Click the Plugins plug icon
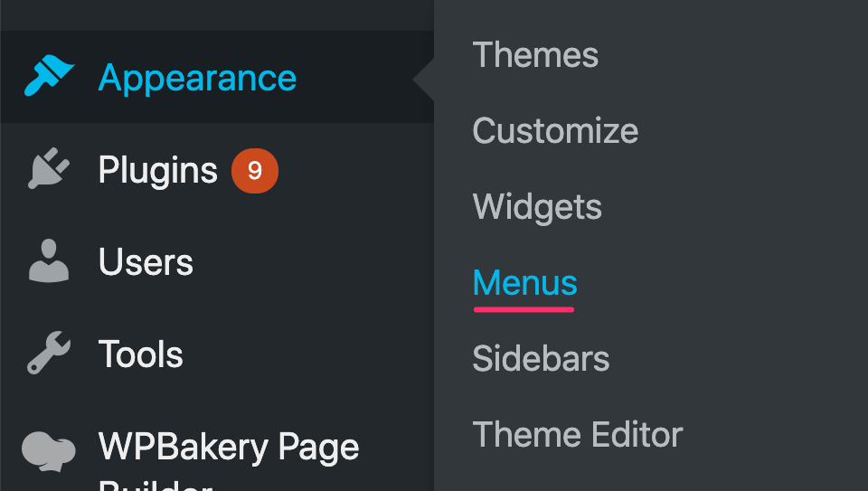 (x=49, y=168)
